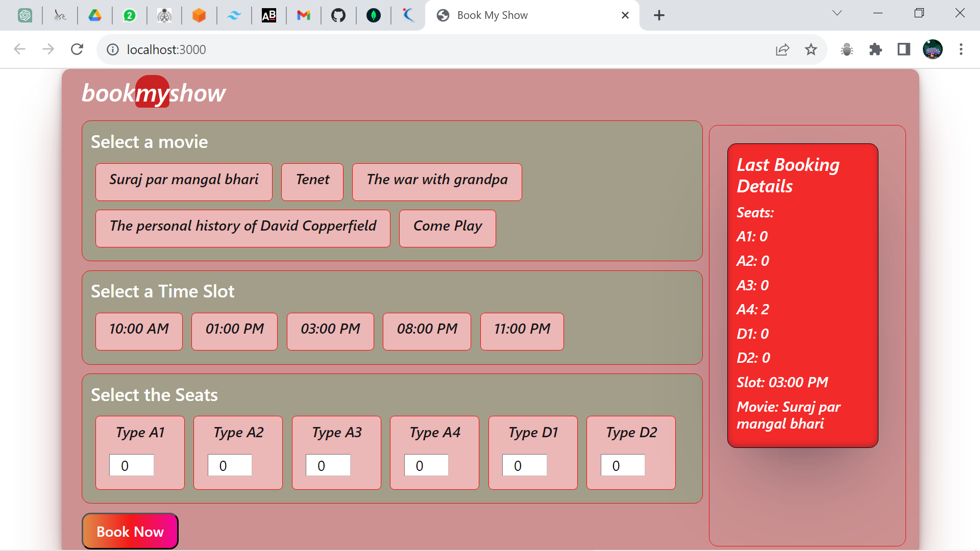The width and height of the screenshot is (980, 551).
Task: Click the share page icon
Action: point(782,49)
